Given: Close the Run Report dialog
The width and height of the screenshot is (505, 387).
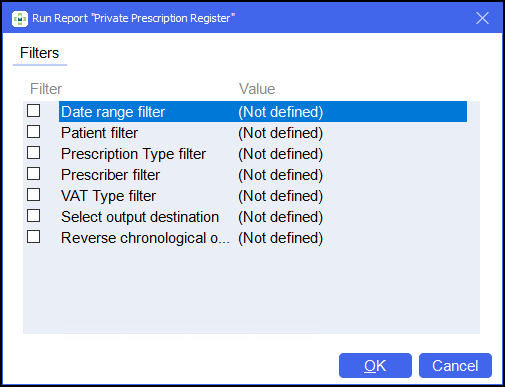Looking at the screenshot, I should (482, 18).
